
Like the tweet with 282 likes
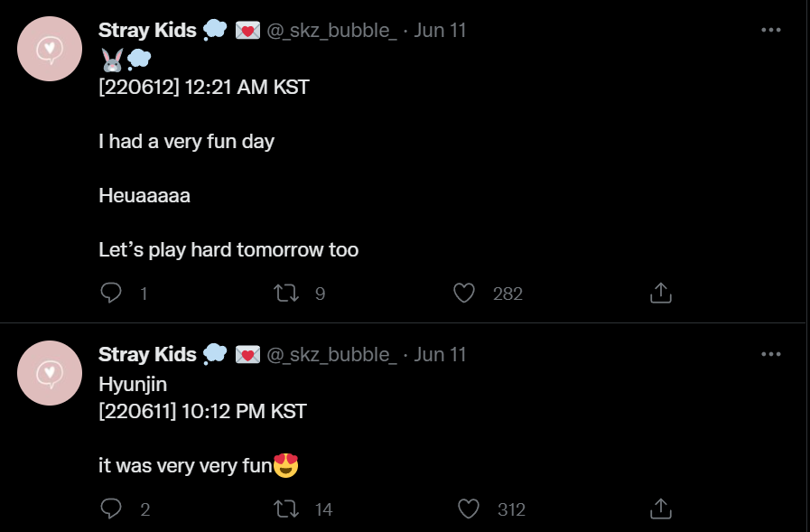point(464,293)
